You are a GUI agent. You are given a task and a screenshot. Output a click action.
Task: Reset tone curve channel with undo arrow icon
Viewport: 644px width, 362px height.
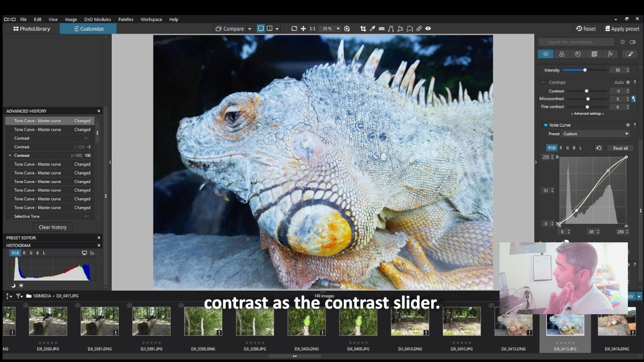(599, 148)
